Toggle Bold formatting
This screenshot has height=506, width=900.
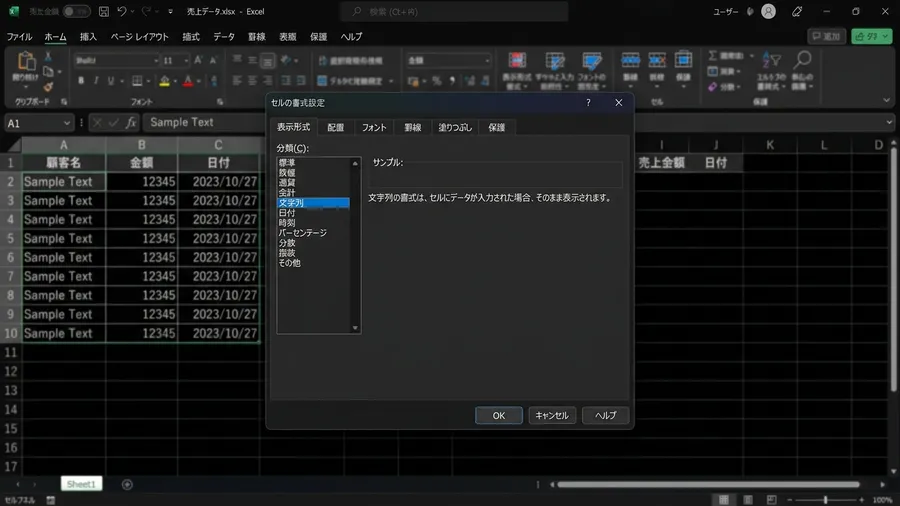[81, 81]
